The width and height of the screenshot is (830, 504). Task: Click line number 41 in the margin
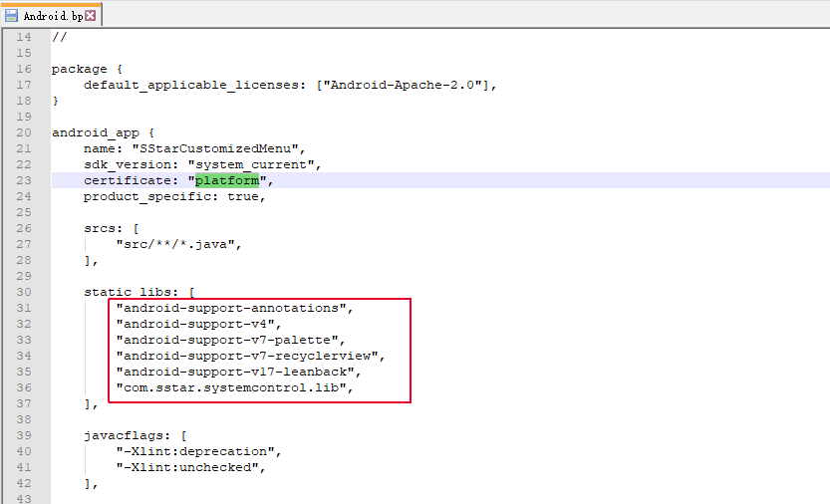pos(24,467)
